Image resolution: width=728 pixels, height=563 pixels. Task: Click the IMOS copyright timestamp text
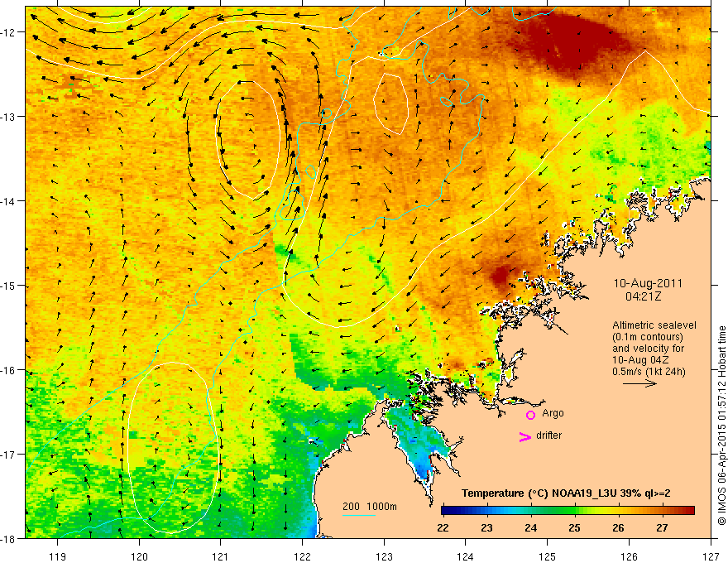pos(721,425)
